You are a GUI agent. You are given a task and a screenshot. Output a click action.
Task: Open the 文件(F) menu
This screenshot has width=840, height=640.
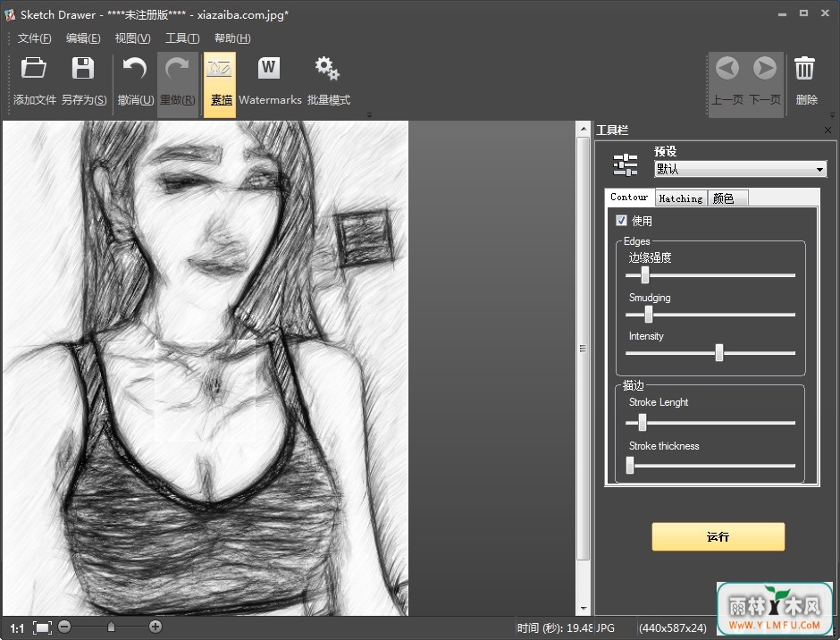[x=34, y=38]
